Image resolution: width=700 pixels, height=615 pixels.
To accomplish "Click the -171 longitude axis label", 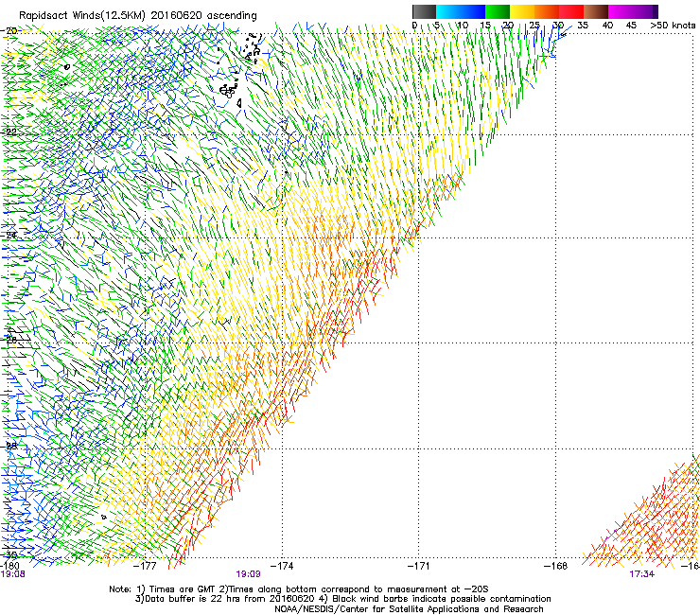I will tap(419, 566).
